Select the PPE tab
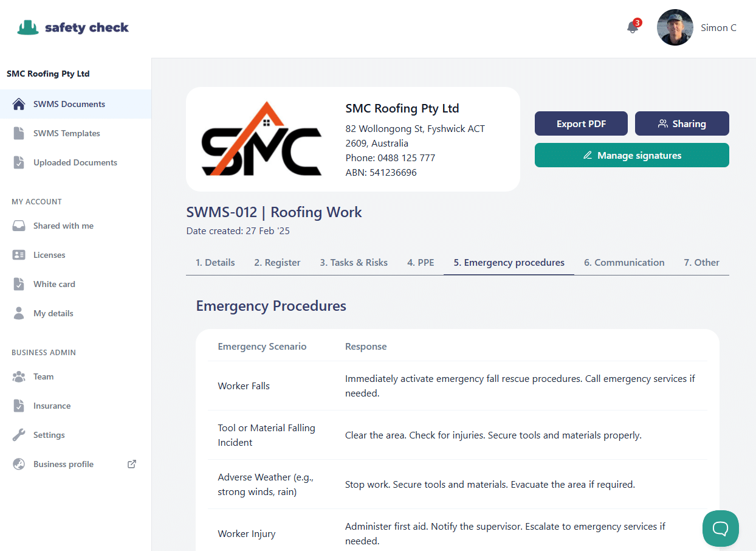The width and height of the screenshot is (756, 551). coord(421,262)
